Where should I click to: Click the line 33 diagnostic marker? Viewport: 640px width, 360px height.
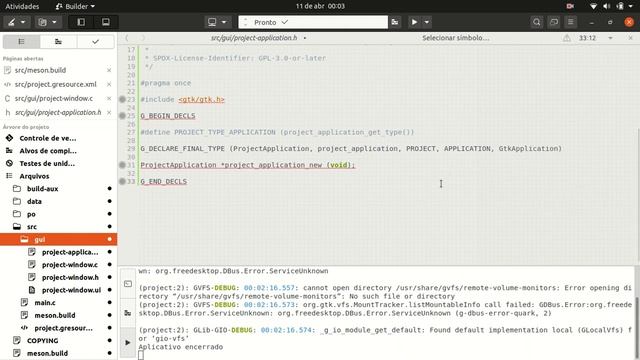click(x=122, y=181)
